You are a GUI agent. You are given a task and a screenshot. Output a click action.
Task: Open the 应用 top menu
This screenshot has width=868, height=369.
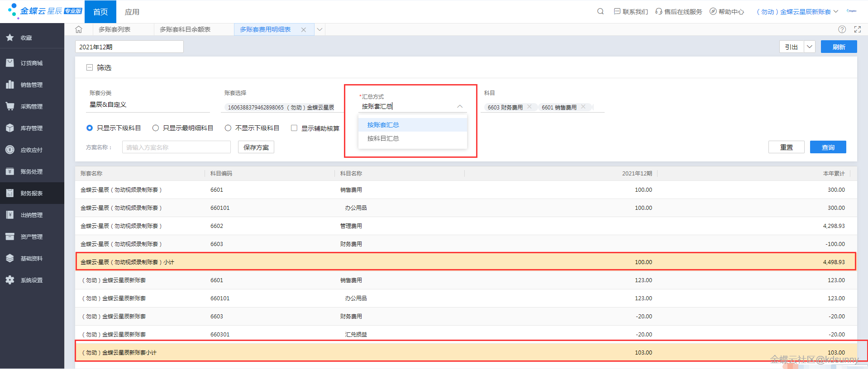(x=132, y=12)
